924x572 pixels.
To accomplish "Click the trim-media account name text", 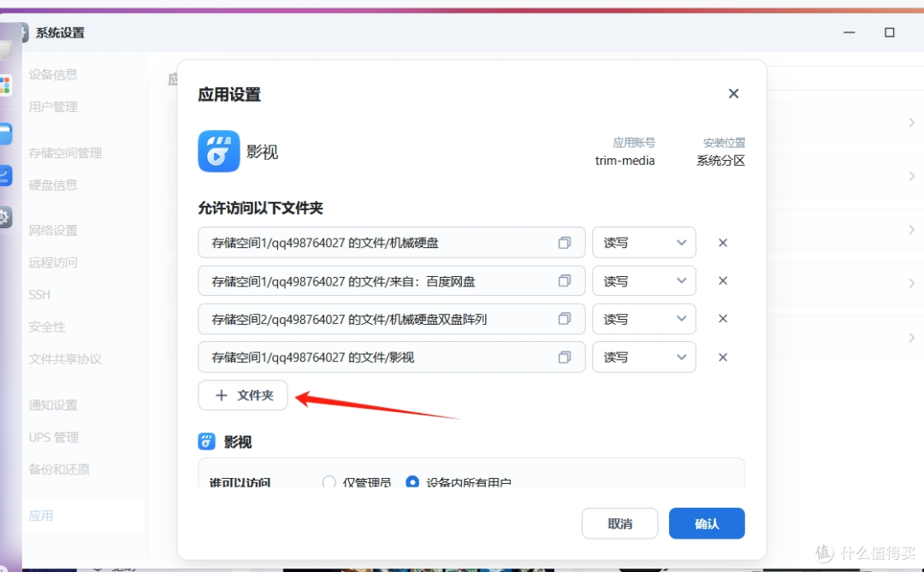I will [625, 160].
